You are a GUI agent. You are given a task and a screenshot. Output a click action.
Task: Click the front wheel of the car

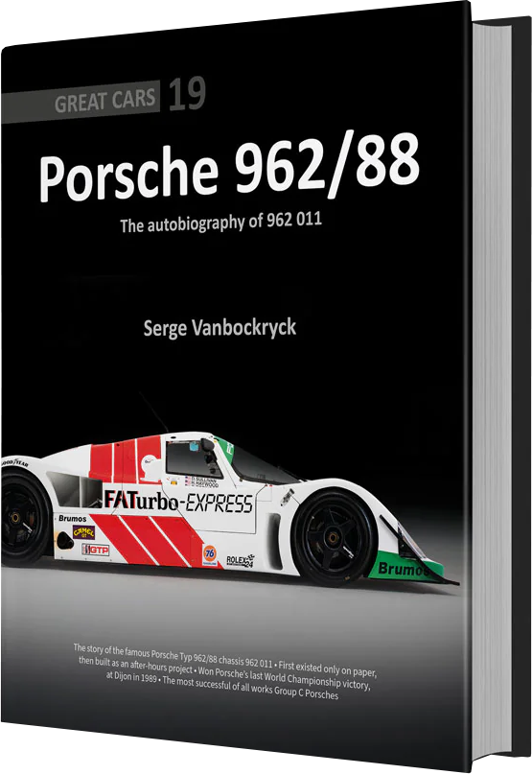[335, 536]
